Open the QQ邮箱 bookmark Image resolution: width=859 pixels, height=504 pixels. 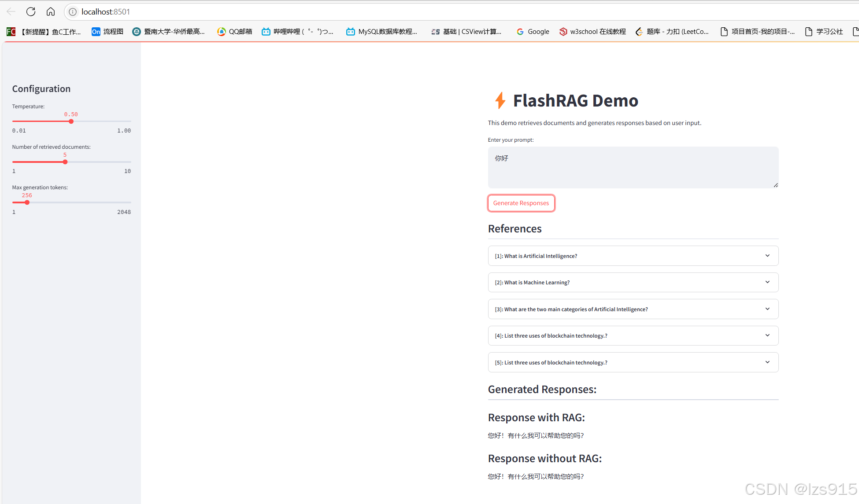(x=235, y=32)
